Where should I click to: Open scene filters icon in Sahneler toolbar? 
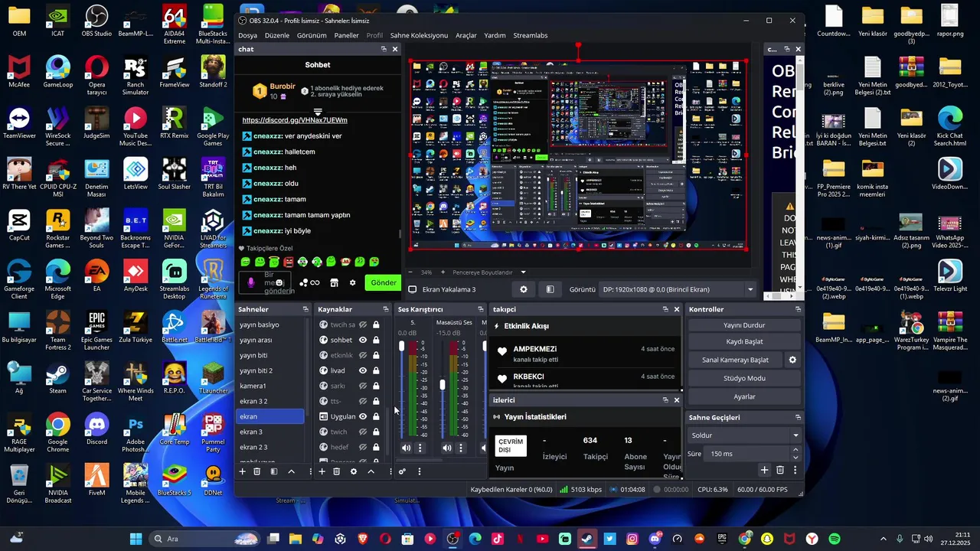274,471
